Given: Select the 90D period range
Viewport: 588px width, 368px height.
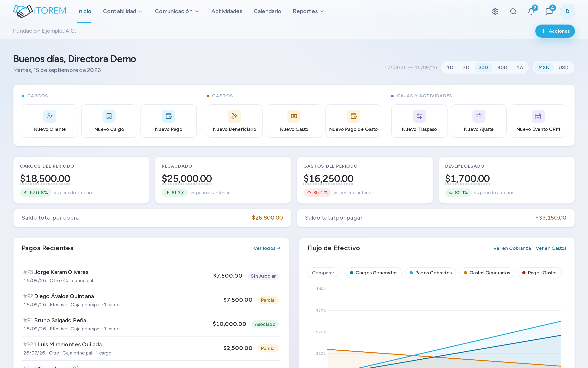Looking at the screenshot, I should (502, 67).
